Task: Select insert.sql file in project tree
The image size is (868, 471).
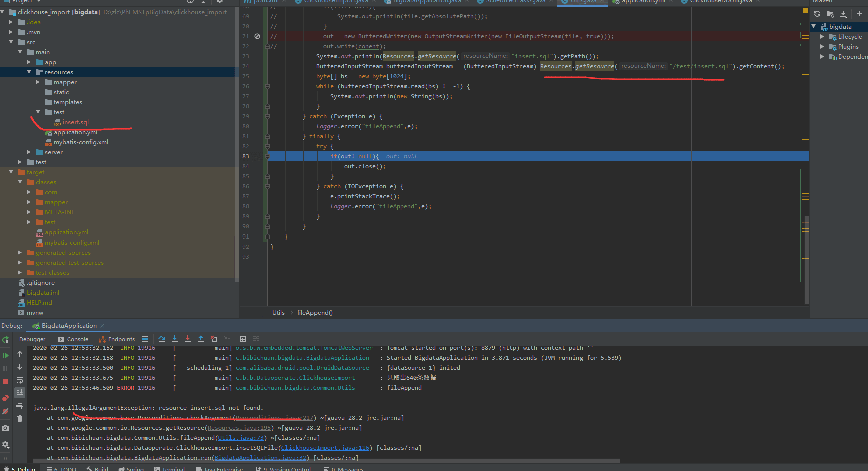Action: pos(75,122)
